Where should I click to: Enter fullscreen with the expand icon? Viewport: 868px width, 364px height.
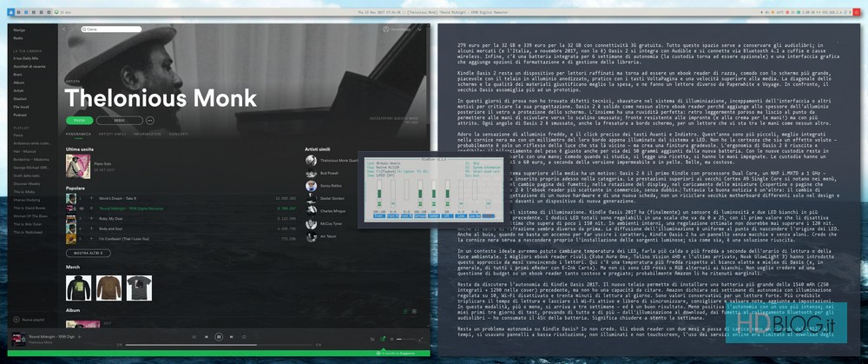(421, 339)
